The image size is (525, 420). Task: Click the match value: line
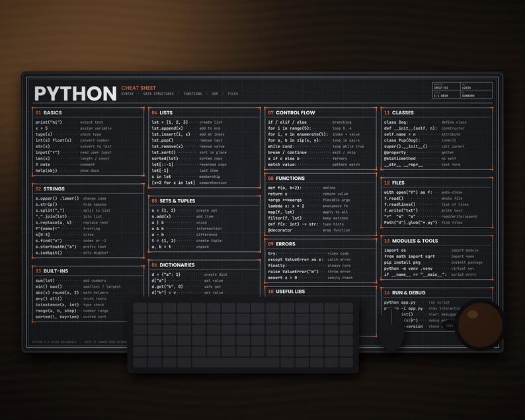click(x=282, y=165)
